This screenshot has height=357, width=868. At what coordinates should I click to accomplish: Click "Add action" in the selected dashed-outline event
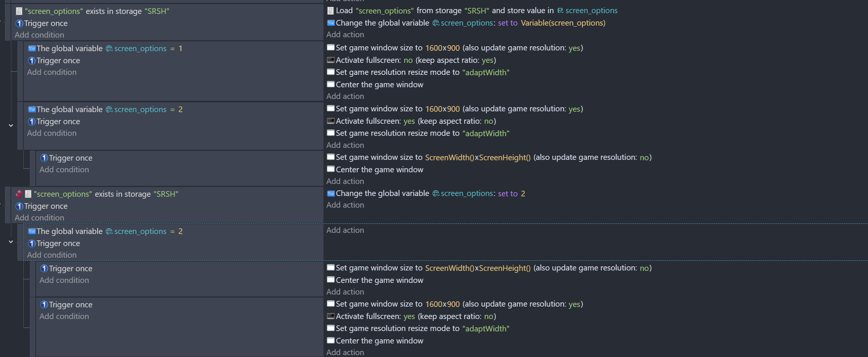click(x=345, y=230)
